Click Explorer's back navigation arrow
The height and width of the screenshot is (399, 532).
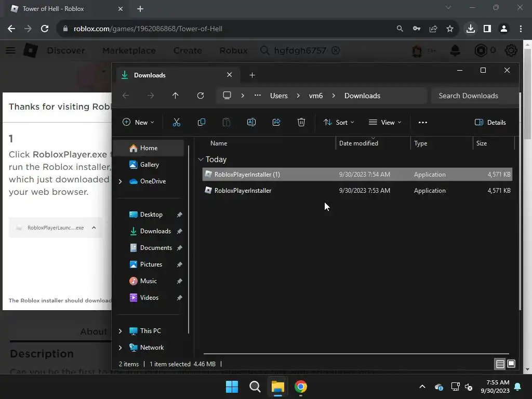tap(126, 96)
